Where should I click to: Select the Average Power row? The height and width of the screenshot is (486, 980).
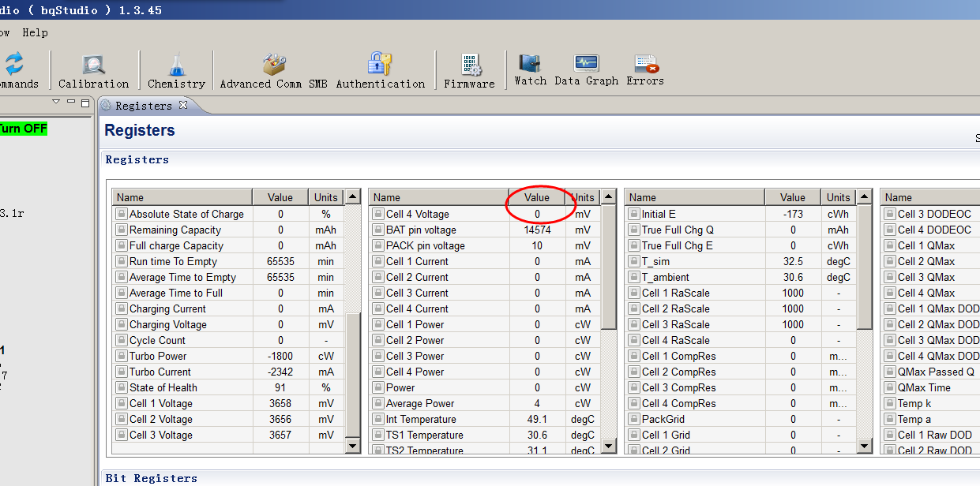[x=485, y=403]
